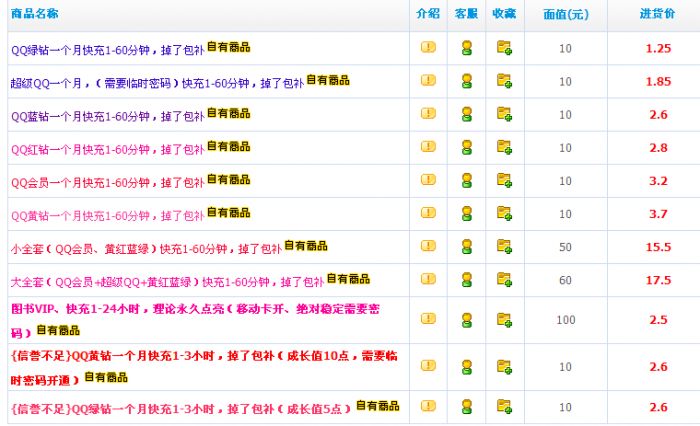Open product link QQ红钻一个月快充1-60分钟
The image size is (700, 426).
click(x=108, y=149)
